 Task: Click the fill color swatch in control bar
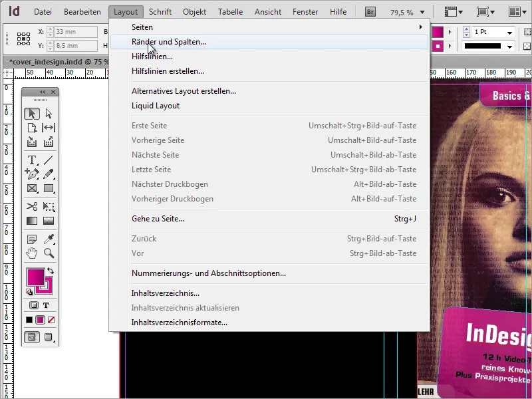click(438, 32)
